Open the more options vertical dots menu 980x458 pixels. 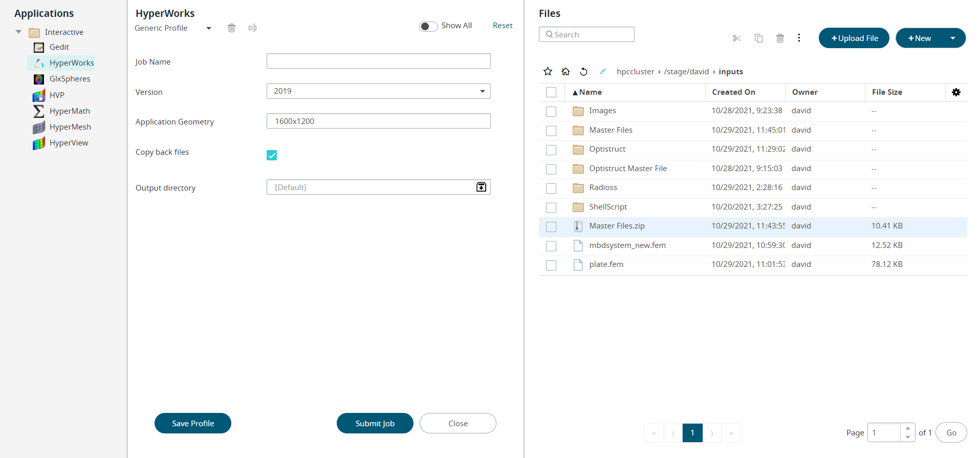coord(799,38)
